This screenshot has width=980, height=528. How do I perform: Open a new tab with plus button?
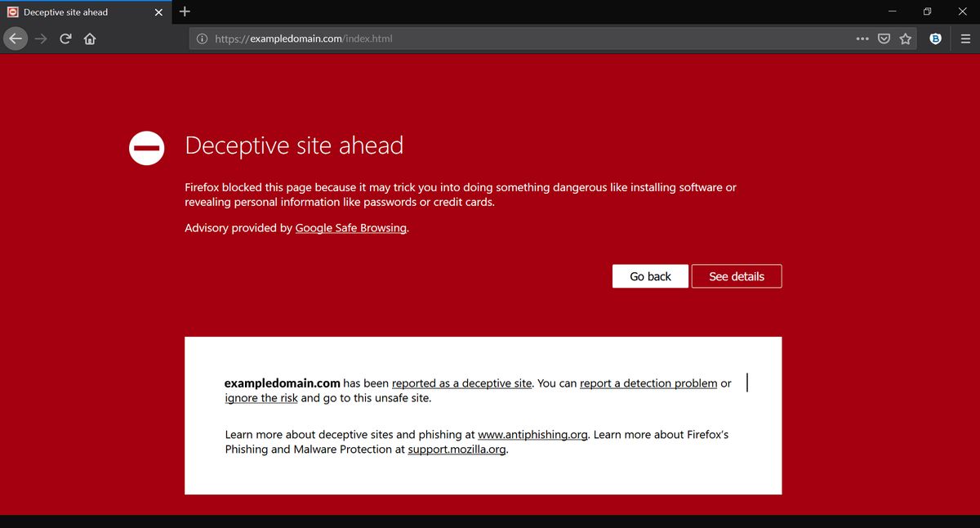click(185, 11)
